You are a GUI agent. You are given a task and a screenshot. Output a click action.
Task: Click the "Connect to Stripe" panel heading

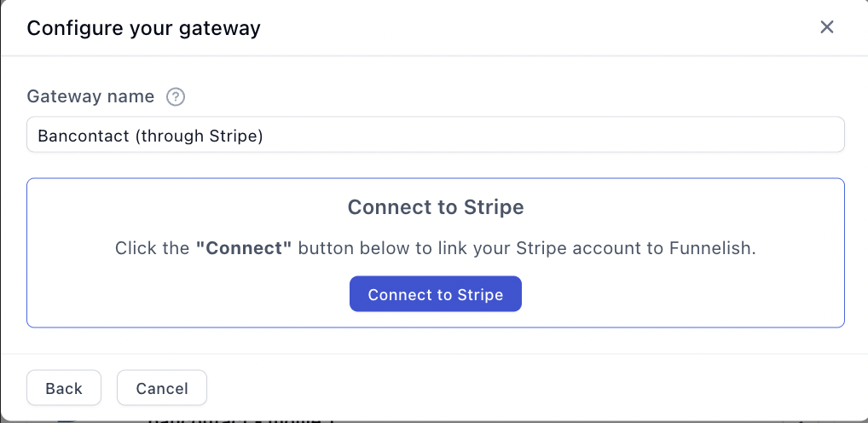[435, 207]
